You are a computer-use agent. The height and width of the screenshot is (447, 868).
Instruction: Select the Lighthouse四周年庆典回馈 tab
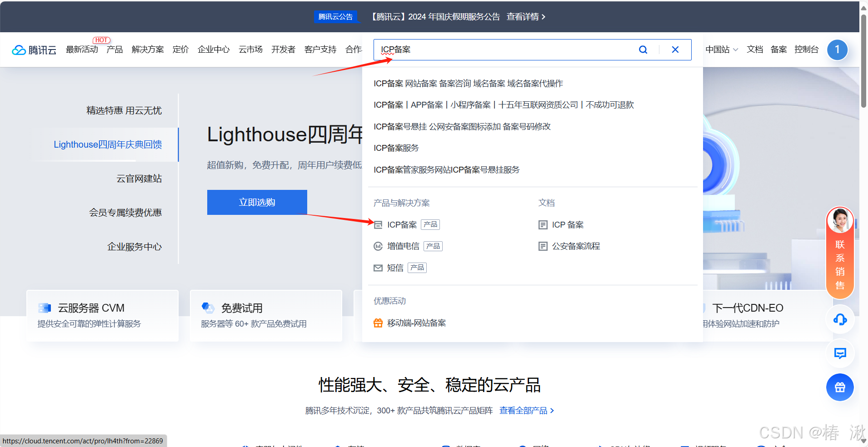(108, 144)
